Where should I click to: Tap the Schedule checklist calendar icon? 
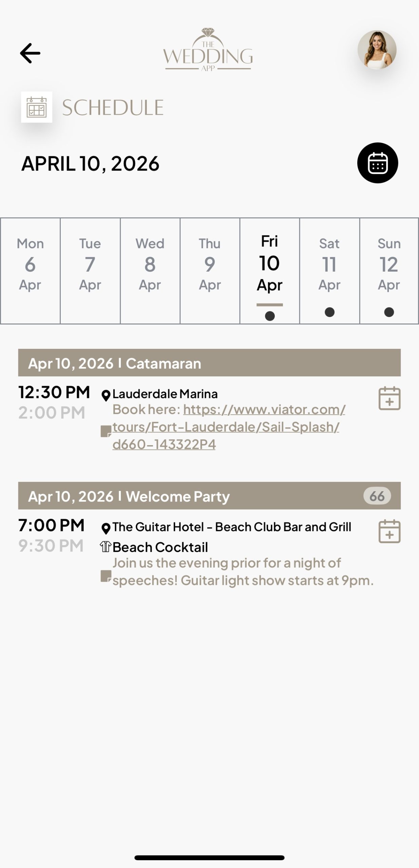[x=37, y=107]
